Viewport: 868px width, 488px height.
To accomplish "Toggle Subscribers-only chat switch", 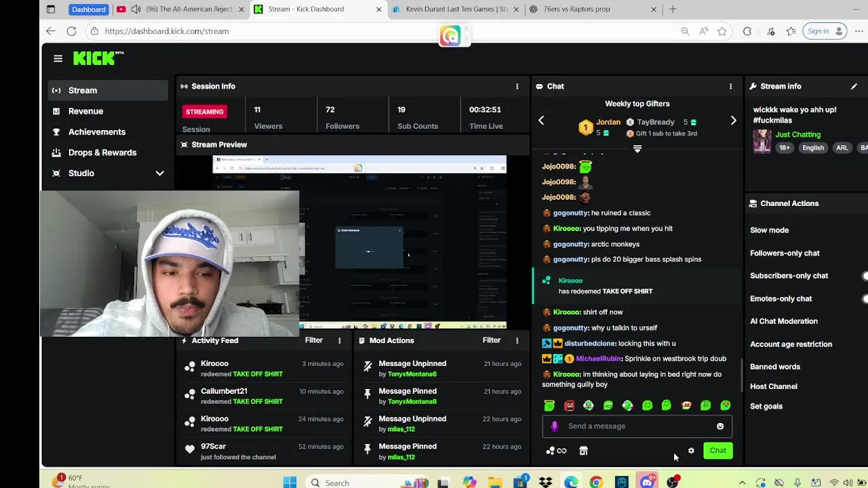I will click(x=865, y=276).
